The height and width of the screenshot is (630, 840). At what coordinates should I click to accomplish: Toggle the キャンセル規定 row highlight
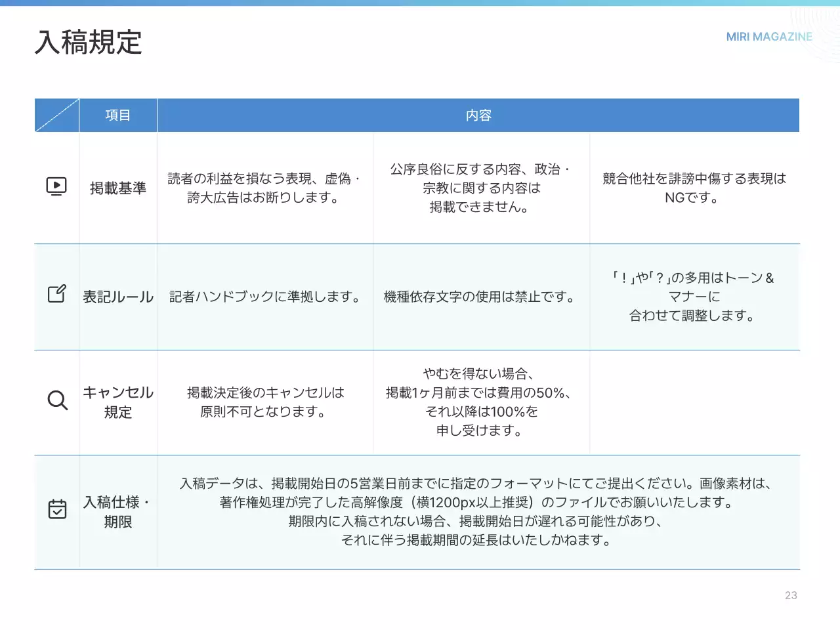(x=420, y=402)
